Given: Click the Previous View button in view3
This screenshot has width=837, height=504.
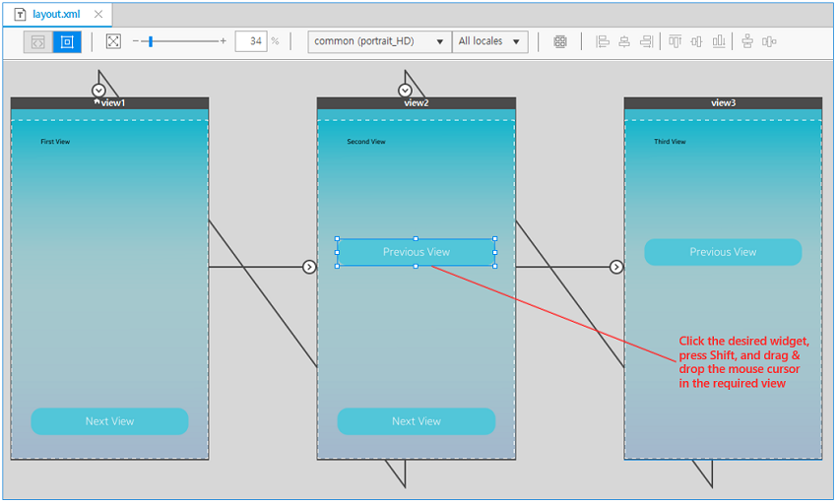Looking at the screenshot, I should coord(723,252).
